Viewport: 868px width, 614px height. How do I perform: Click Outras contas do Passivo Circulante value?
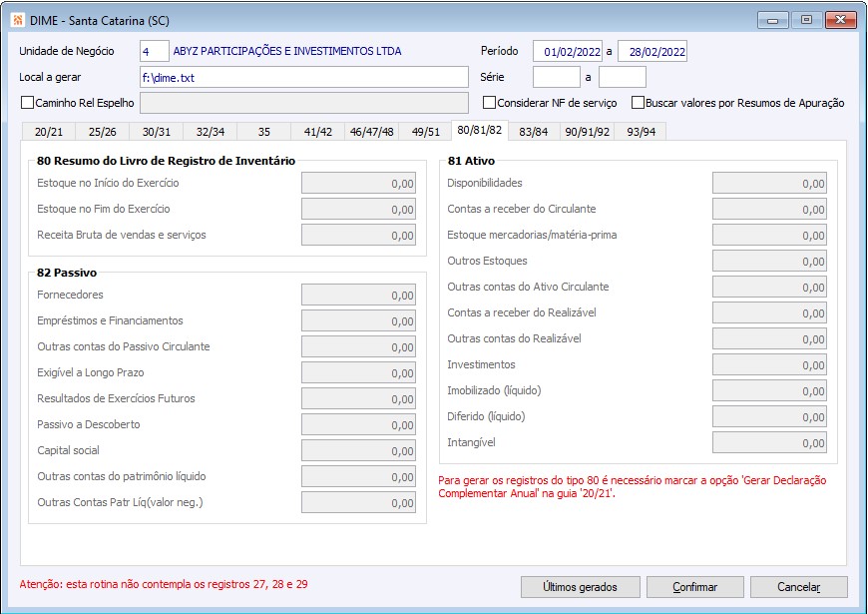coord(359,346)
